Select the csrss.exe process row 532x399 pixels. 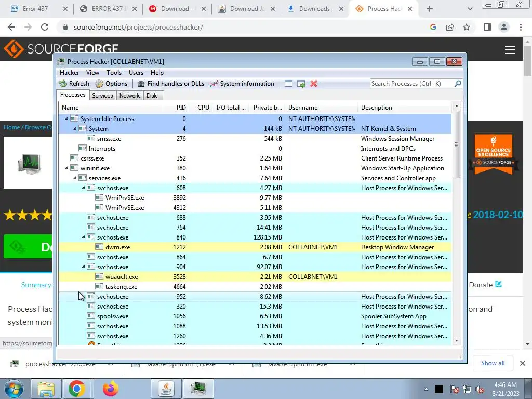point(255,158)
